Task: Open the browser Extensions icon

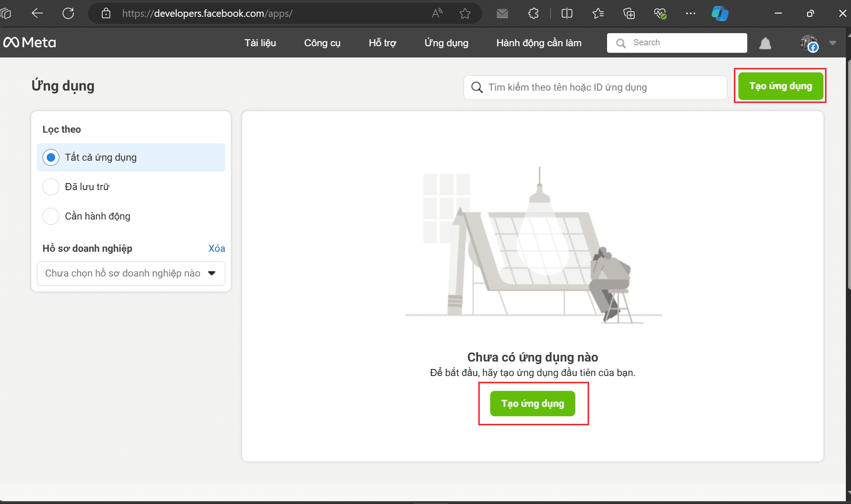Action: pos(534,13)
